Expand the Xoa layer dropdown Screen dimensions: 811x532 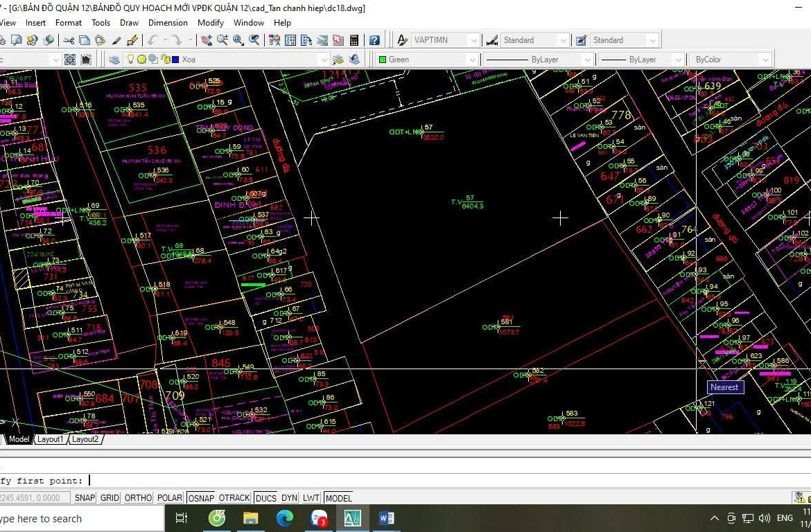pos(323,60)
